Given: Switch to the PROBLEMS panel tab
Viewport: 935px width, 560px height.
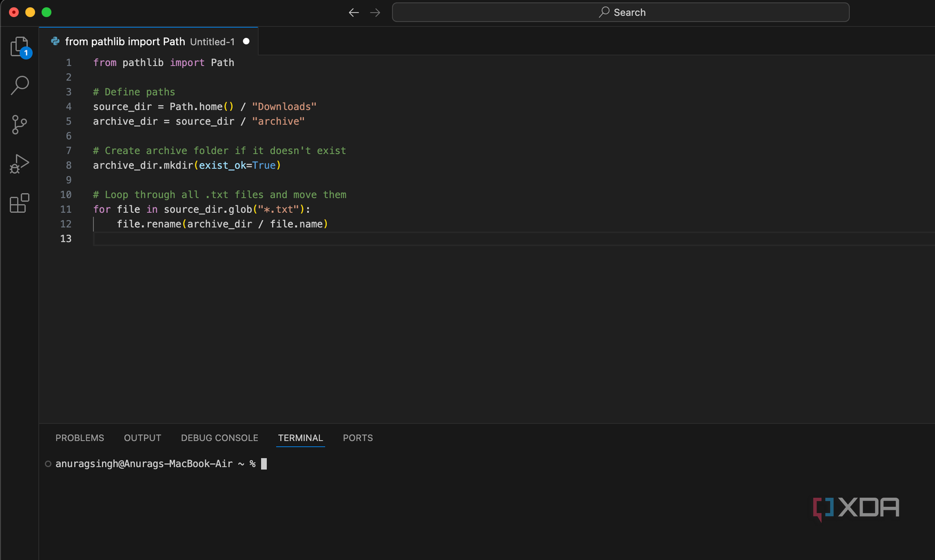Looking at the screenshot, I should point(80,438).
